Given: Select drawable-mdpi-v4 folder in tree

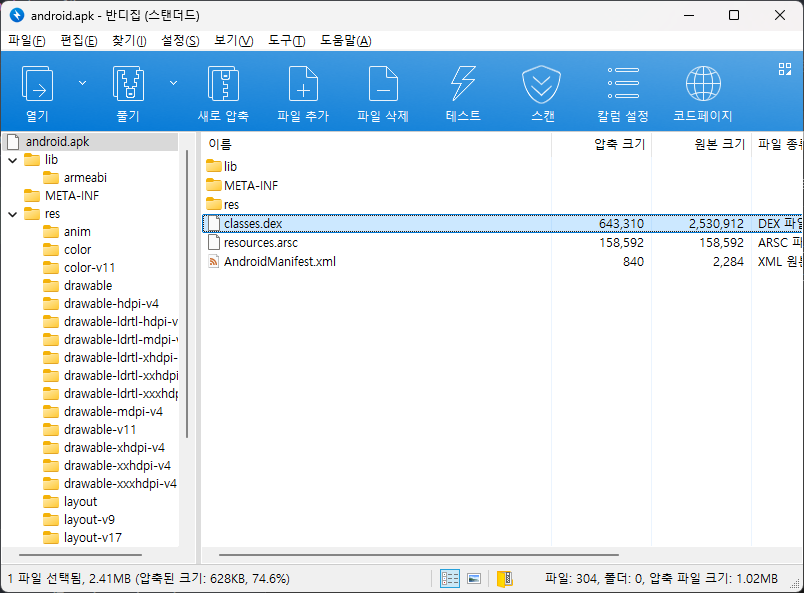Looking at the screenshot, I should pyautogui.click(x=113, y=412).
